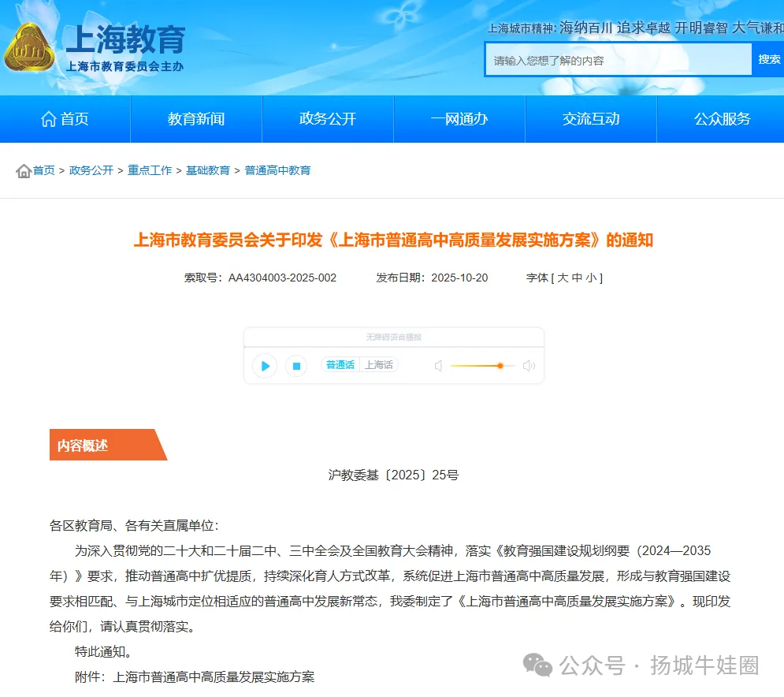Navigate to 基础教育 via breadcrumb link
The image size is (784, 697).
pos(208,170)
